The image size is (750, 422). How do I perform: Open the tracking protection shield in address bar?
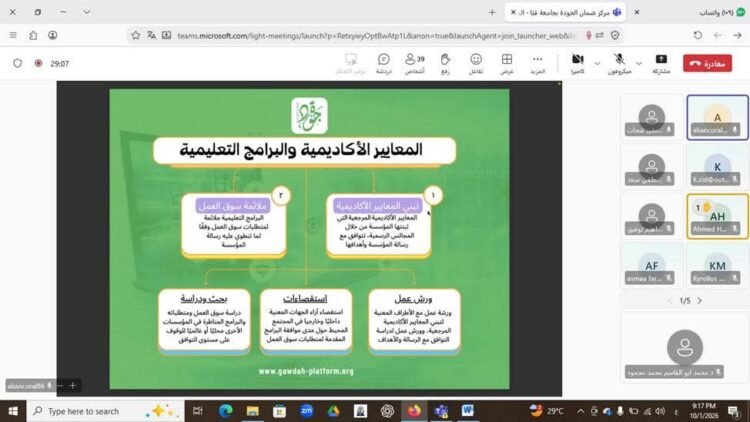point(615,35)
